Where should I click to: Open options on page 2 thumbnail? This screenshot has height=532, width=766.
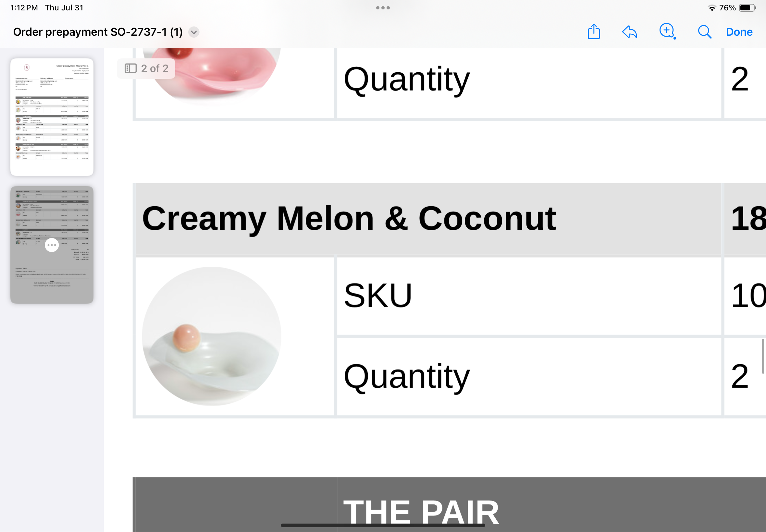click(x=52, y=245)
